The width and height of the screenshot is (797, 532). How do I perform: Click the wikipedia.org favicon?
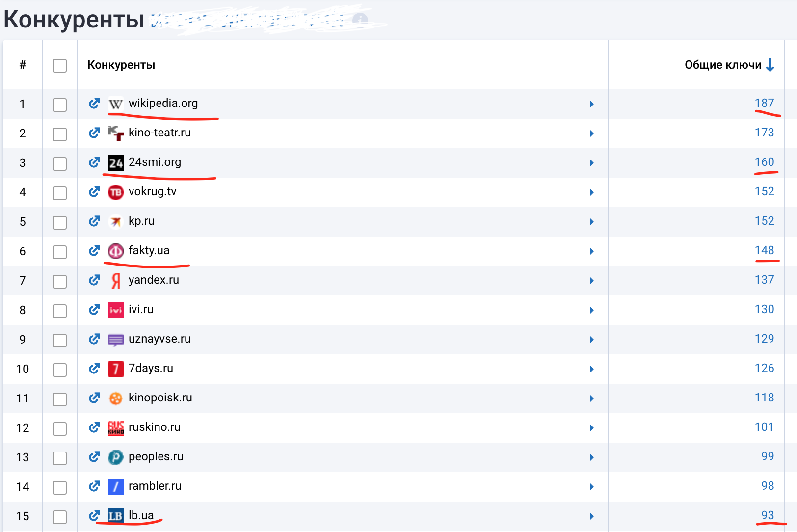[115, 104]
